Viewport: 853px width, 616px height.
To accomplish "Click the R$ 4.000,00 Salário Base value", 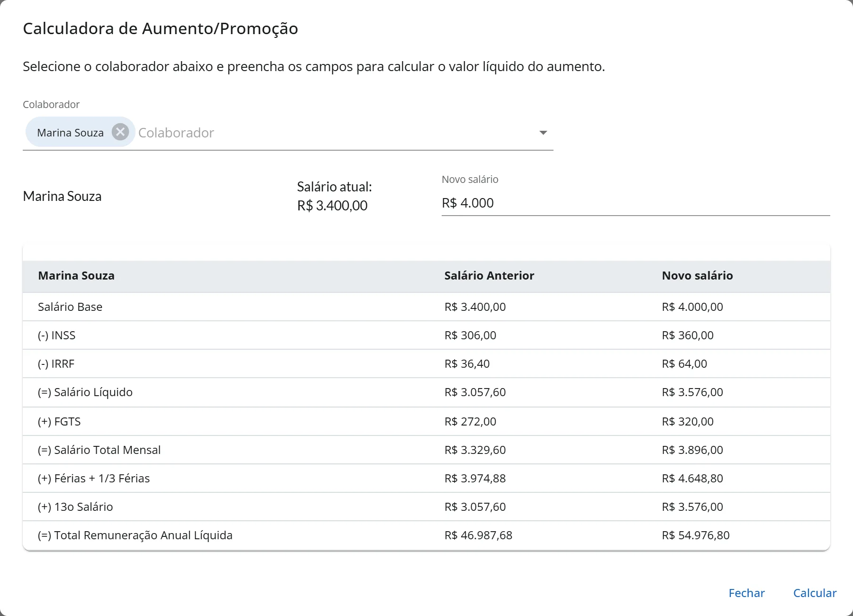I will (692, 307).
